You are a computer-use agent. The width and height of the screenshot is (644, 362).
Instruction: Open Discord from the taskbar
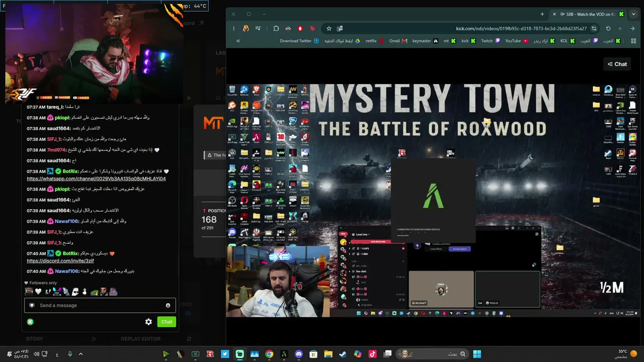299,354
